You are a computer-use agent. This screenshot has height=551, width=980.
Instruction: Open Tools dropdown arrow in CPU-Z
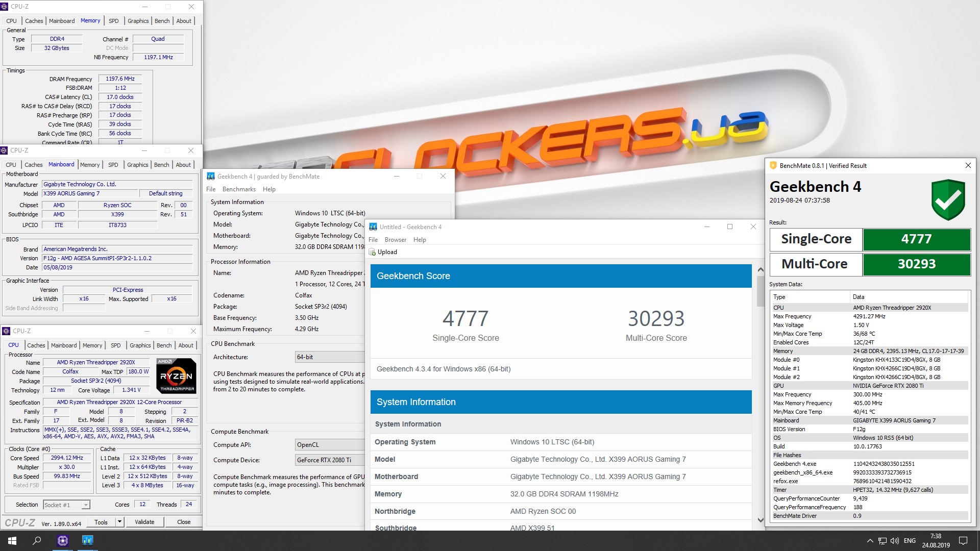pyautogui.click(x=119, y=522)
